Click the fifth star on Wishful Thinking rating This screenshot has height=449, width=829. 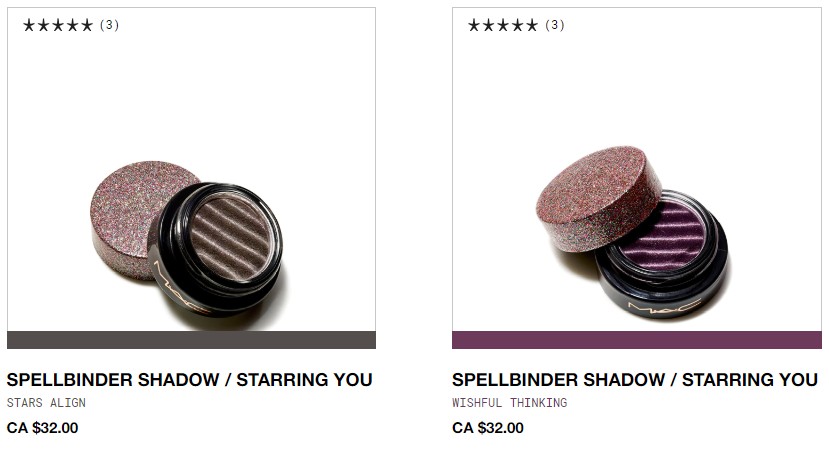[x=531, y=25]
